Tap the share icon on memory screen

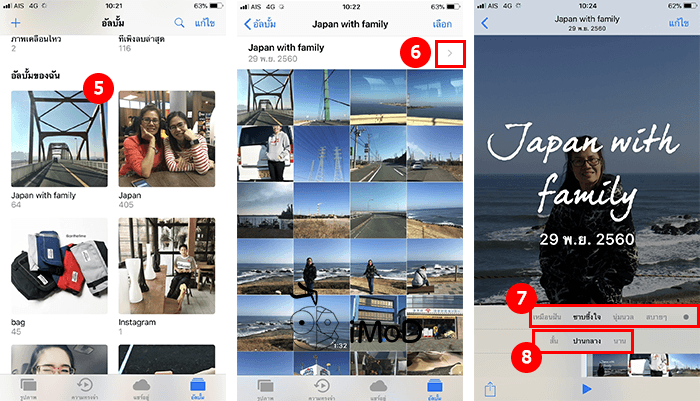tap(490, 389)
